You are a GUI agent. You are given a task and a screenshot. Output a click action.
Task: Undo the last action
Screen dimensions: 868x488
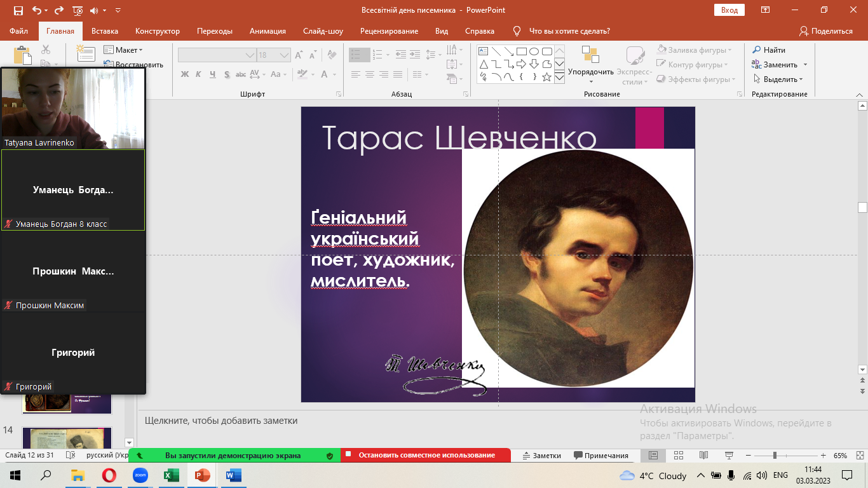point(36,10)
